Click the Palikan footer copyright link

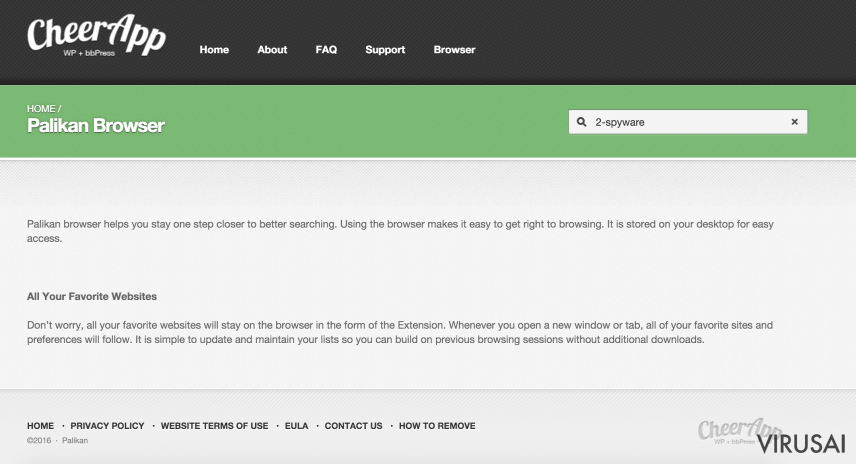tap(75, 441)
